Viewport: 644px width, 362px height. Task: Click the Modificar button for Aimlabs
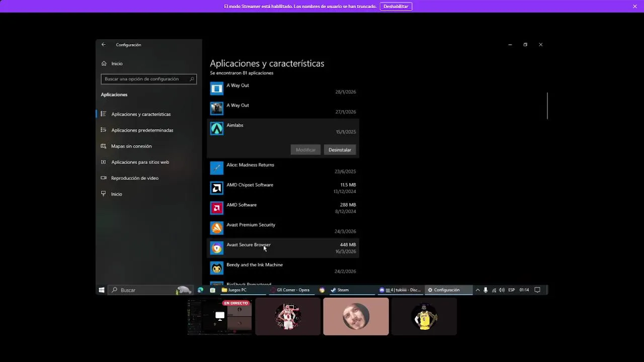coord(306,150)
